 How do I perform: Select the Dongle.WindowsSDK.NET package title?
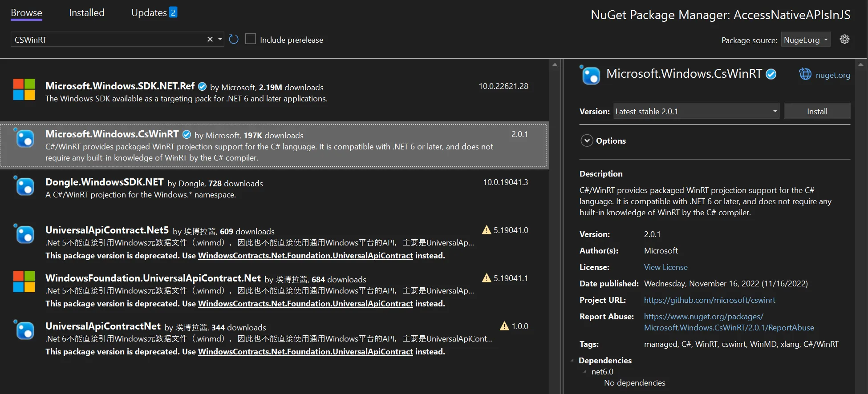pyautogui.click(x=105, y=182)
